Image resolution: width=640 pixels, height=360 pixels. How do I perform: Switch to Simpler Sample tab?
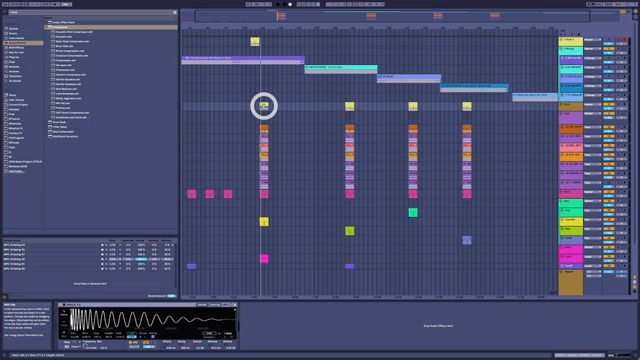[202, 304]
